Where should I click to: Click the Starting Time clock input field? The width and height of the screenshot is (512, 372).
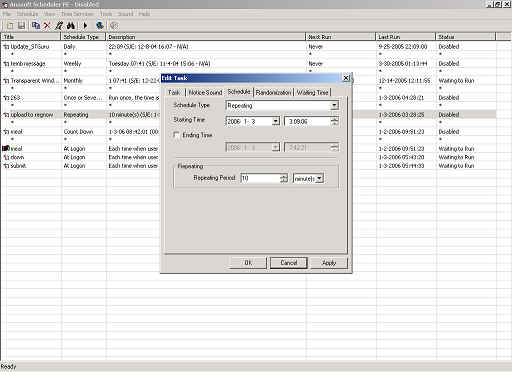[x=308, y=121]
